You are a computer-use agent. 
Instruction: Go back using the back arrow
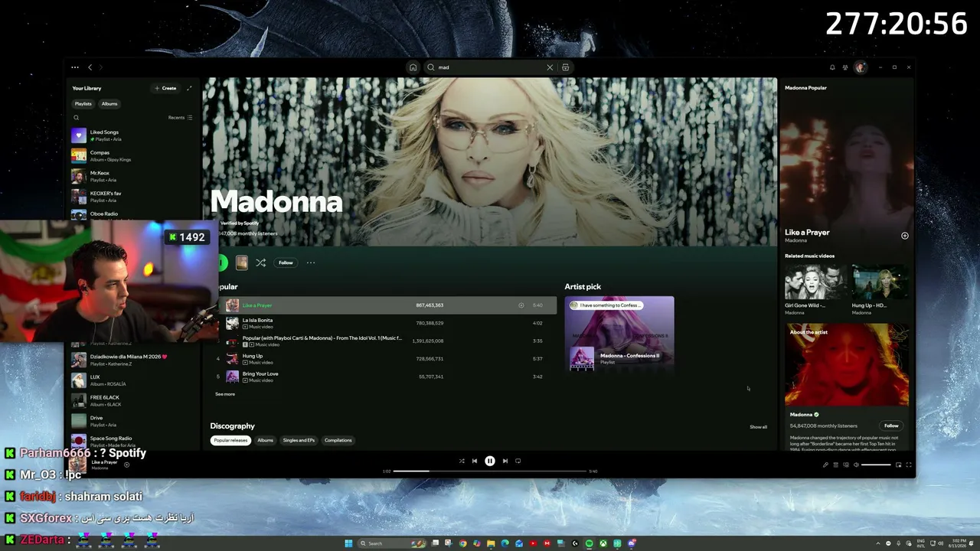(90, 67)
